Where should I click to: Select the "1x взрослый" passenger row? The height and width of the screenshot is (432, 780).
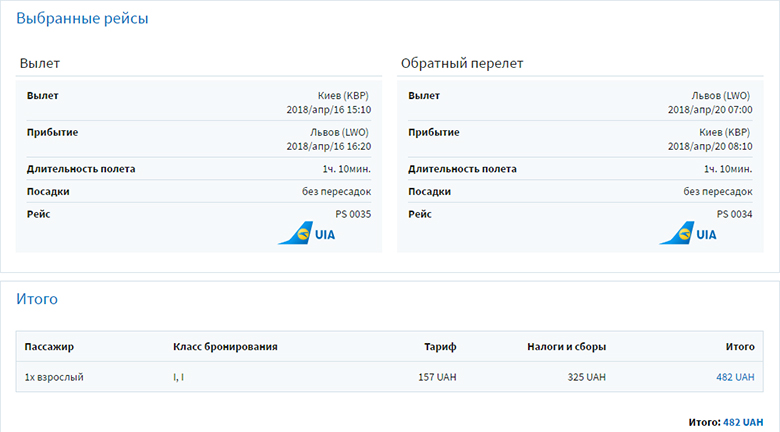coord(54,377)
